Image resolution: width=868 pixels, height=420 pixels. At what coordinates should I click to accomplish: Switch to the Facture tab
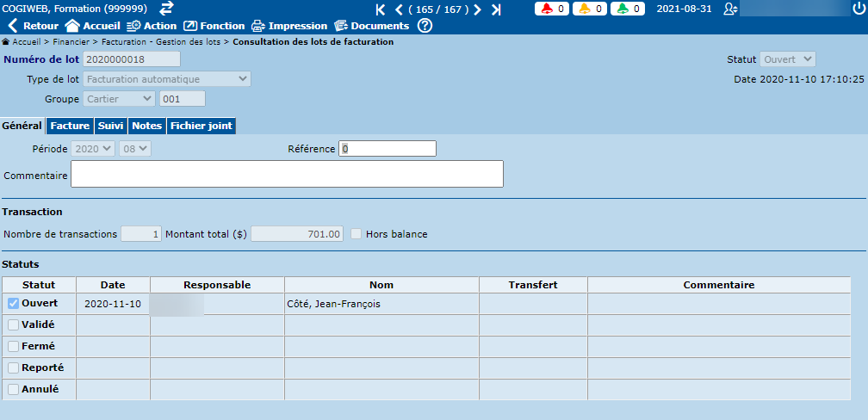click(x=70, y=126)
